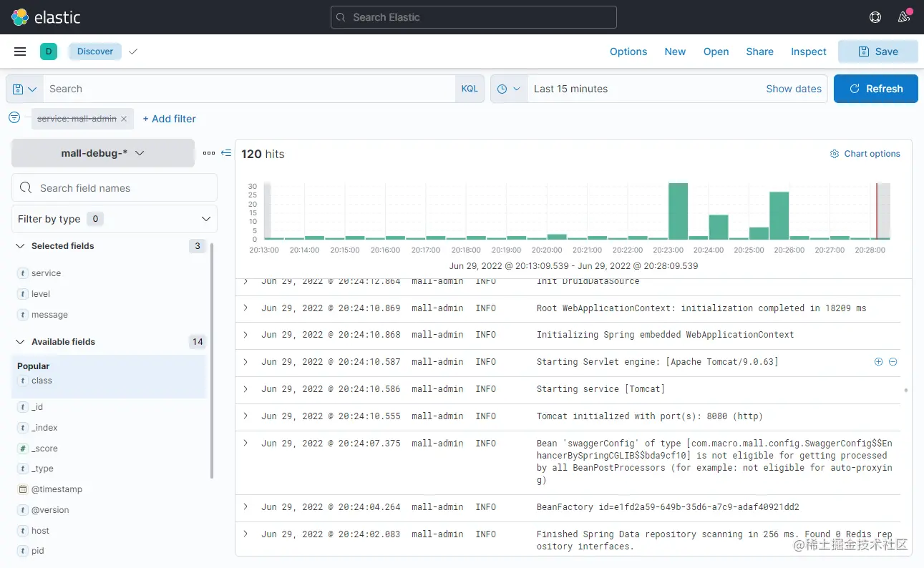Click Open in the top menu
Screen dimensions: 924x568
pos(716,52)
